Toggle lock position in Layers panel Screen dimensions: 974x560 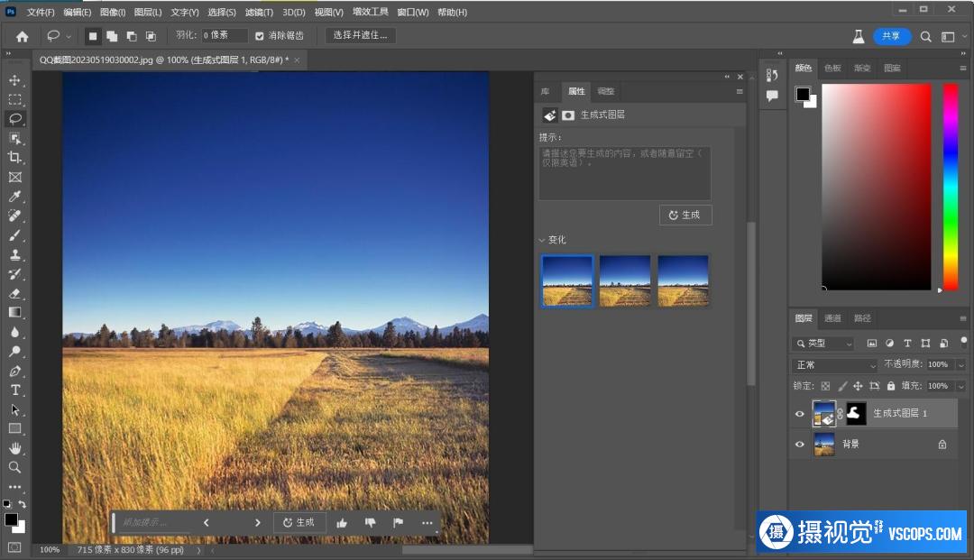(858, 386)
